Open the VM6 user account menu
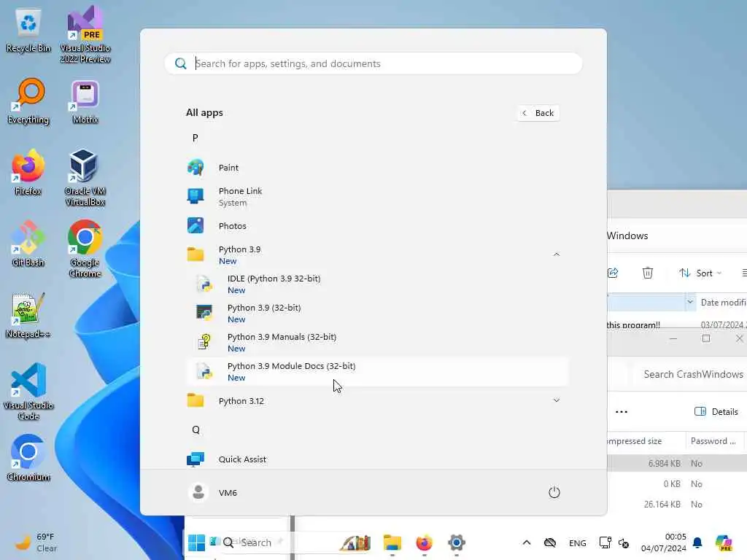The width and height of the screenshot is (747, 560). click(x=212, y=492)
